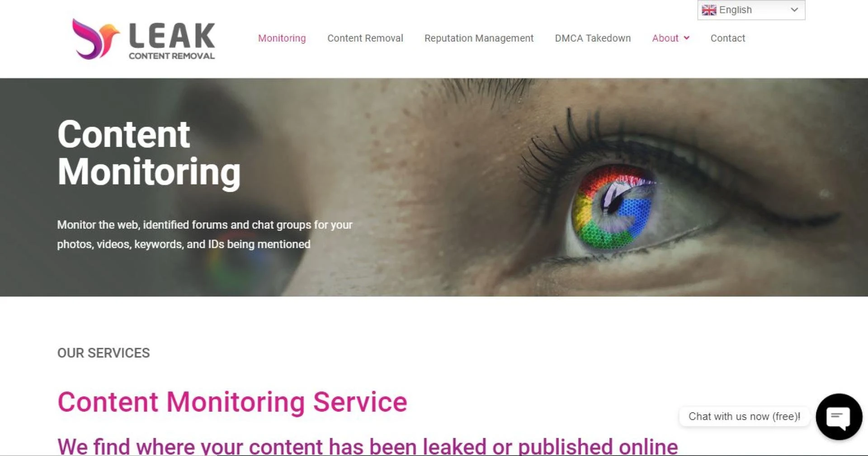Open the live chat bubble icon
Viewport: 868px width, 456px height.
coord(839,417)
